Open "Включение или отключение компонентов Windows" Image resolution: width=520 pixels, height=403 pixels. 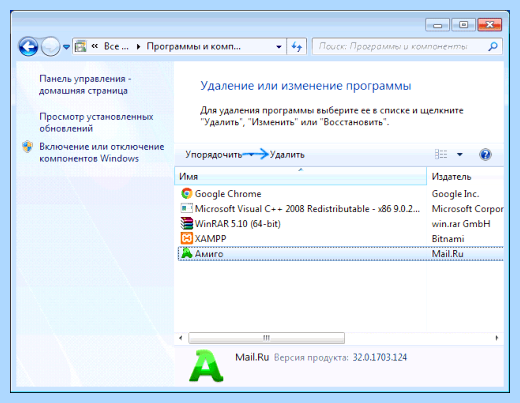(x=102, y=152)
